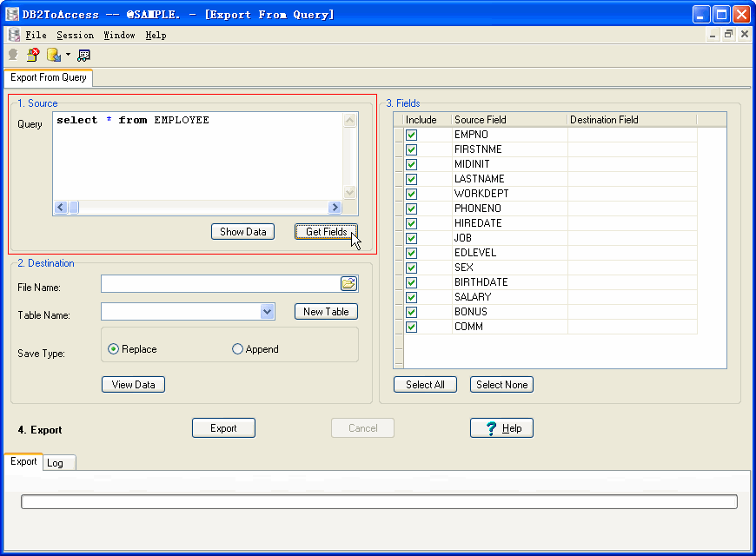
Task: Click the WORKDEPT source field cell
Action: 509,194
